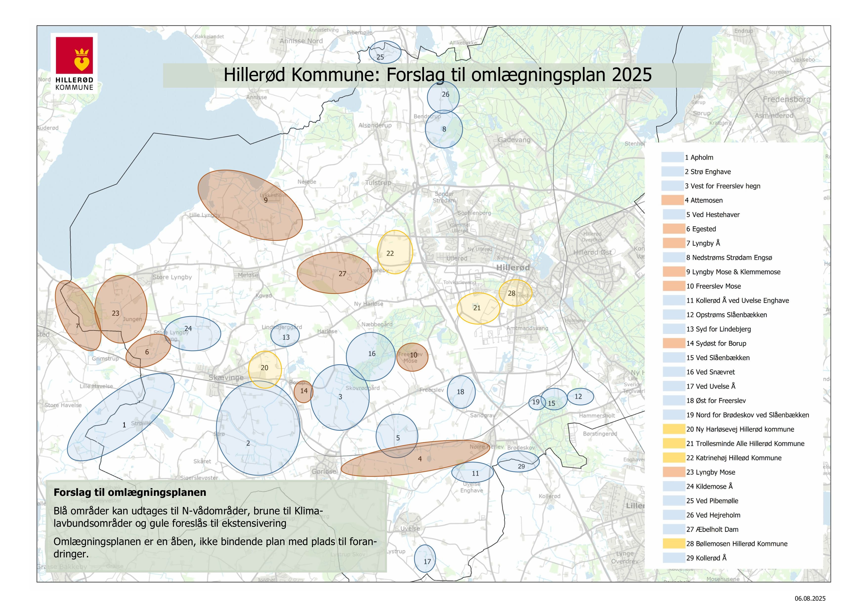The width and height of the screenshot is (868, 614).
Task: Select blue area 3 near Skovrødgård
Action: point(340,397)
